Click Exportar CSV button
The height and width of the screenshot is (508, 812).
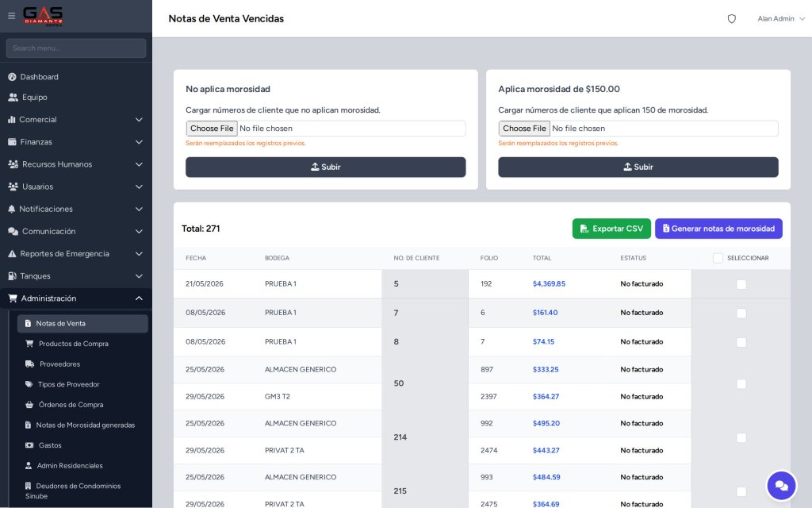[611, 229]
